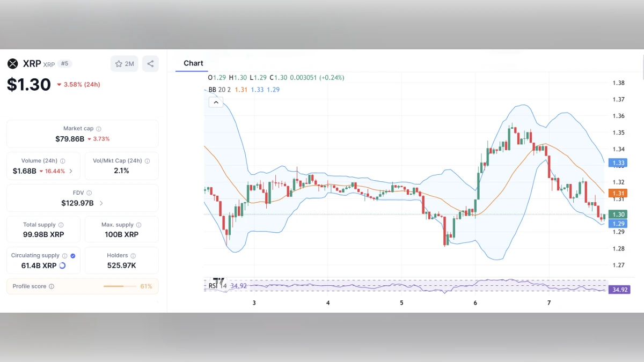Click the Volume (24h) info icon
Viewport: 644px width, 362px height.
(x=63, y=160)
